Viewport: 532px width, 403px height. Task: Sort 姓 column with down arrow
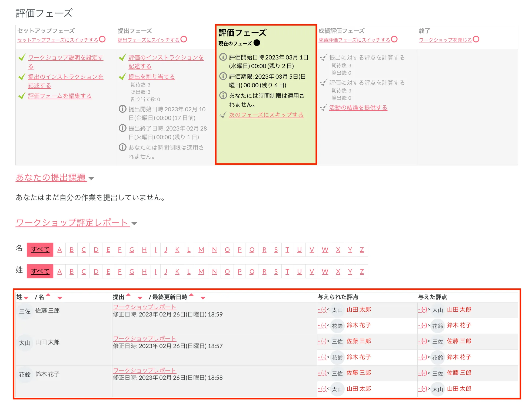coord(26,298)
